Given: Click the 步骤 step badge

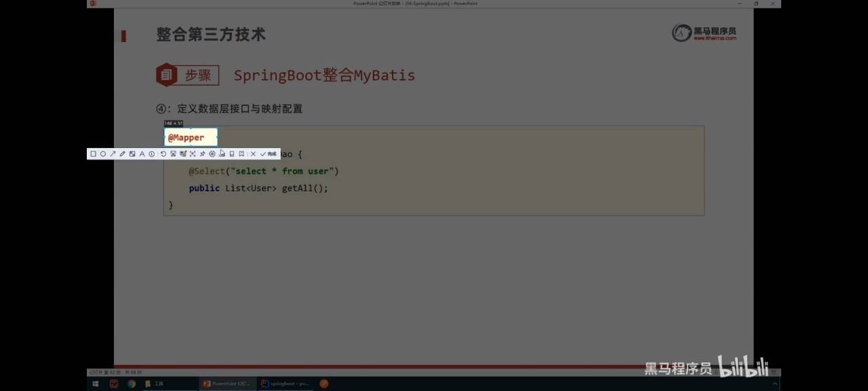Looking at the screenshot, I should [188, 75].
